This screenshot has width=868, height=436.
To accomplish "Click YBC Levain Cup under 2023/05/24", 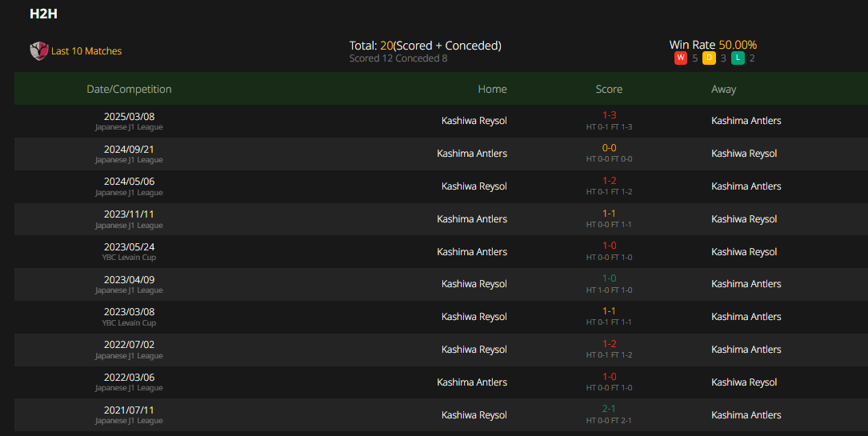I will click(129, 258).
